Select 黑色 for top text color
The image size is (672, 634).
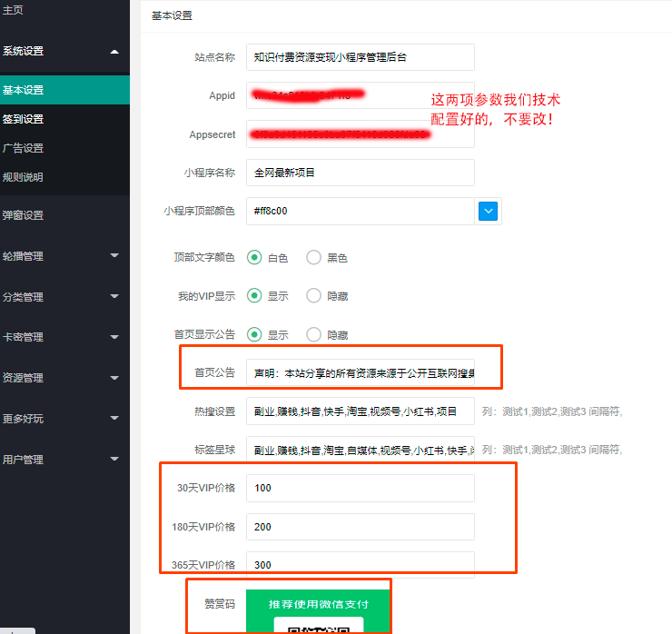[313, 258]
